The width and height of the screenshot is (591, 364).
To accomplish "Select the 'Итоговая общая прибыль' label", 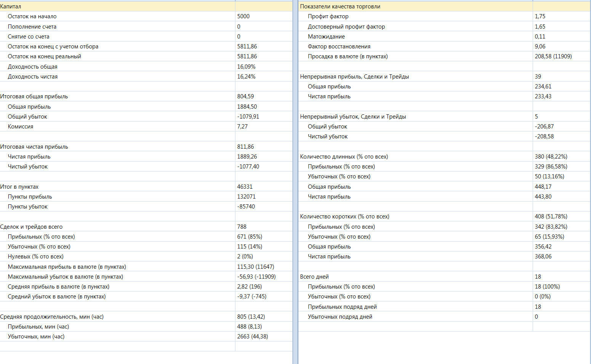I will point(34,96).
